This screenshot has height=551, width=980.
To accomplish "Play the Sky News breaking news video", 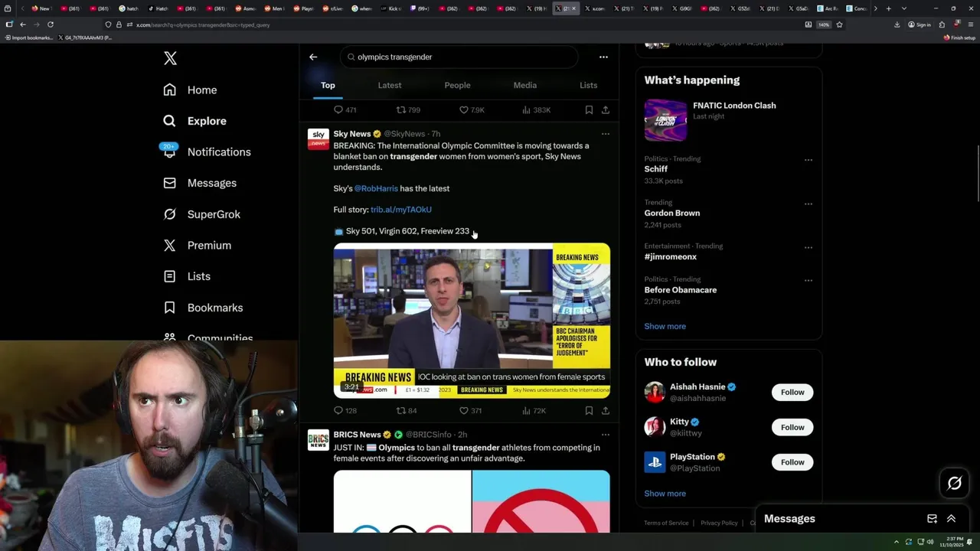I will 472,321.
